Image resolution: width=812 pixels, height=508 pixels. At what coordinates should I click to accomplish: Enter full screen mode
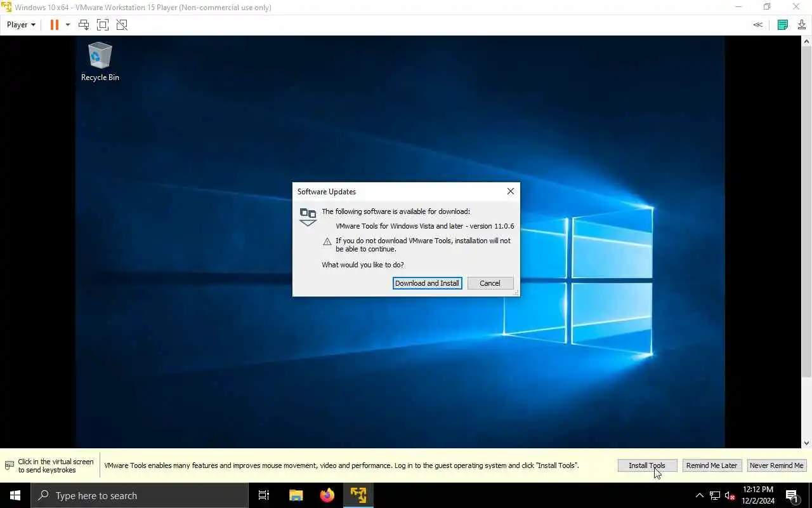(x=103, y=25)
